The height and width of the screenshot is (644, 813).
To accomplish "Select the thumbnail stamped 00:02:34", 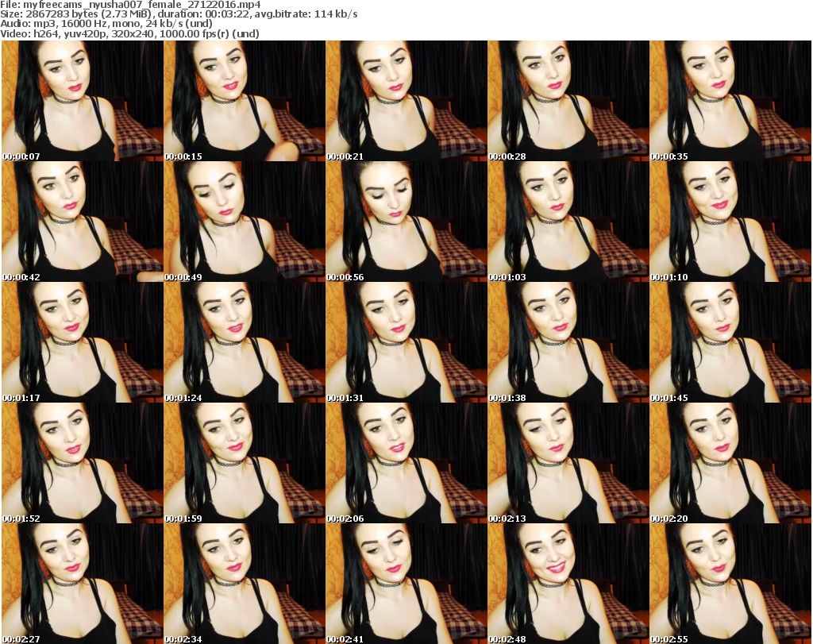I will (x=245, y=584).
